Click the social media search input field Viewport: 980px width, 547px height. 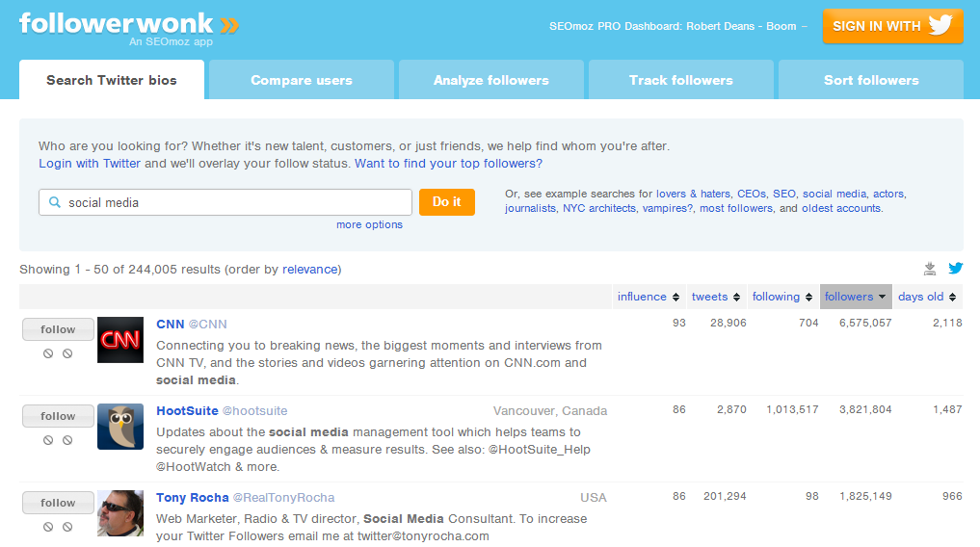(x=225, y=202)
